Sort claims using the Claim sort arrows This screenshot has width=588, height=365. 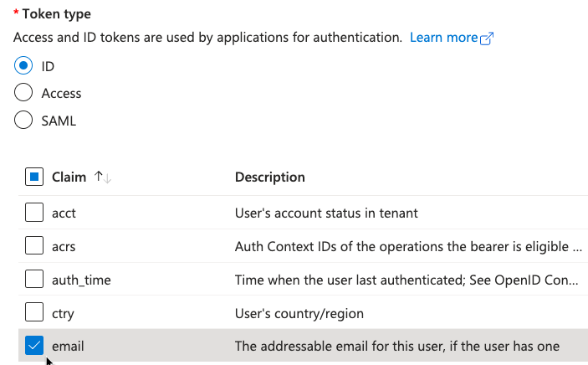click(103, 177)
